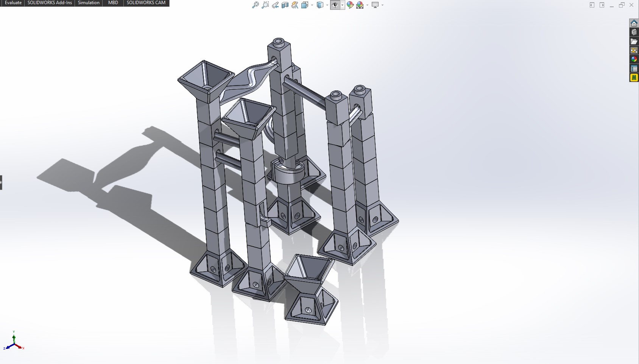This screenshot has width=639, height=364.
Task: Close the document window
Action: point(631,5)
